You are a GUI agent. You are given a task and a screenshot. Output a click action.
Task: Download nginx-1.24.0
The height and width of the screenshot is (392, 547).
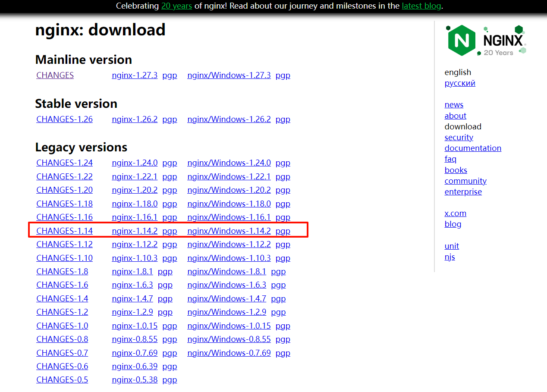(135, 163)
